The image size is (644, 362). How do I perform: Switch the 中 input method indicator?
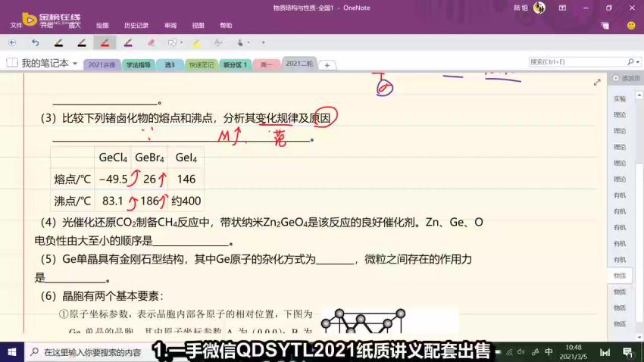549,352
